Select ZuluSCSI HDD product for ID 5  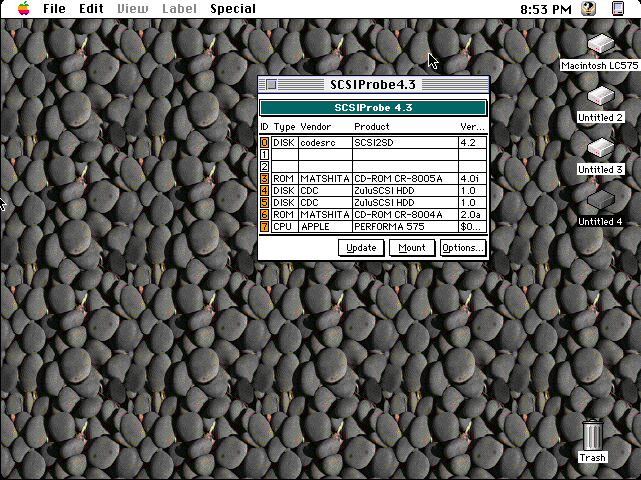coord(406,202)
